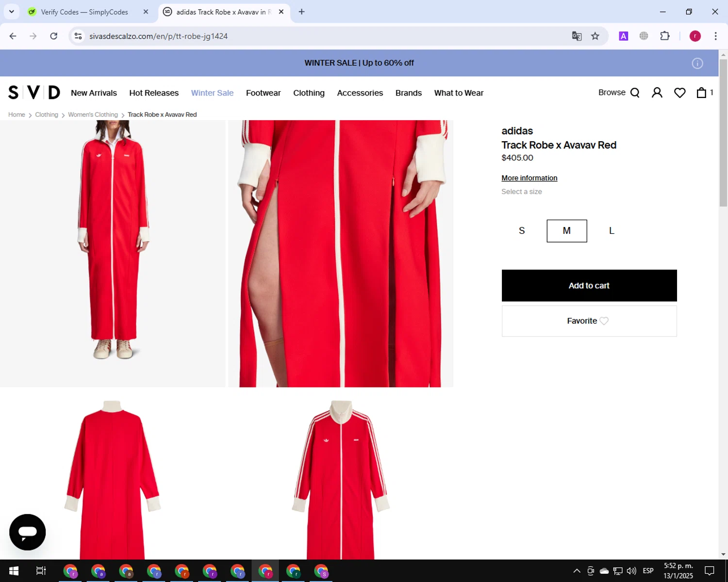Screen dimensions: 728x582
Task: Open the close-up robe slit photo
Action: 341,254
